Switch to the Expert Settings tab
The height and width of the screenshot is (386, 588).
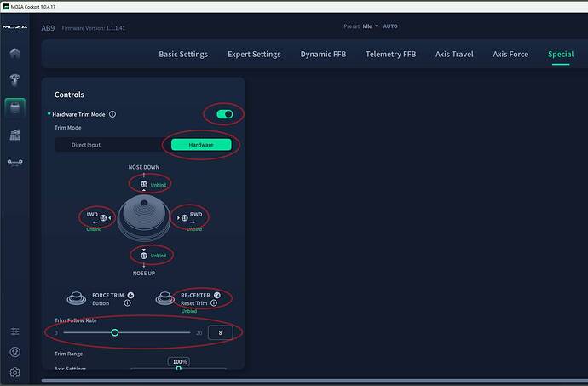coord(254,55)
